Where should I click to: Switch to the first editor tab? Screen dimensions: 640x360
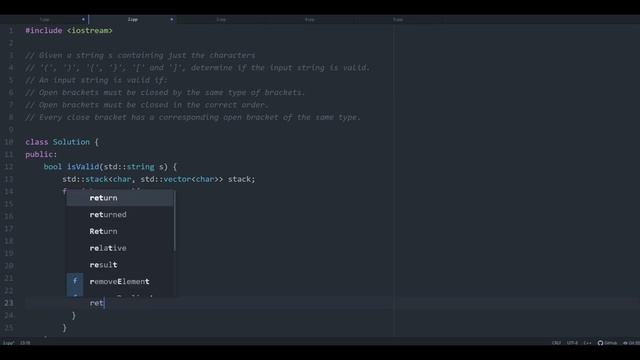44,19
